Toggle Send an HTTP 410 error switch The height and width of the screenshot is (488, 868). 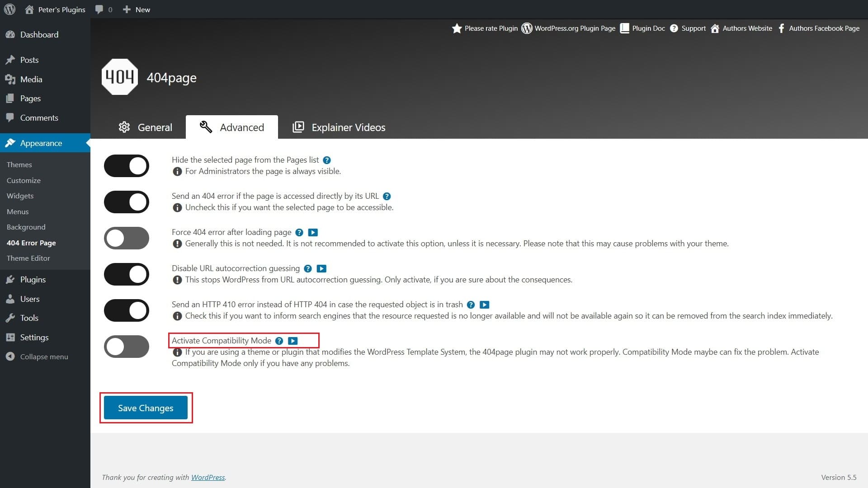(127, 310)
